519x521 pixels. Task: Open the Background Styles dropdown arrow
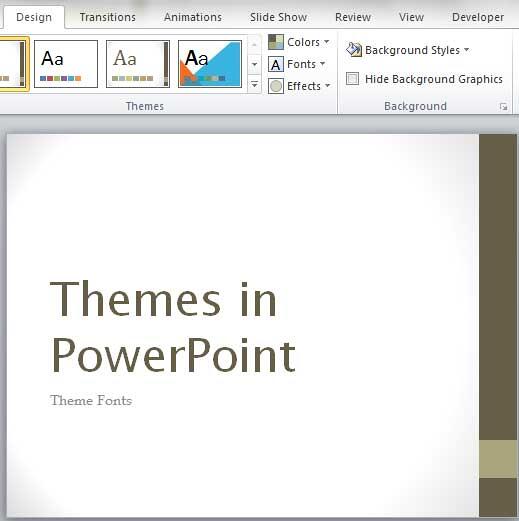click(x=467, y=50)
